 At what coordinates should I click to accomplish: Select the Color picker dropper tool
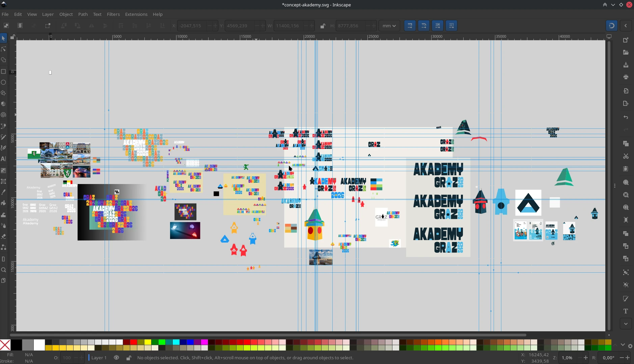3,192
